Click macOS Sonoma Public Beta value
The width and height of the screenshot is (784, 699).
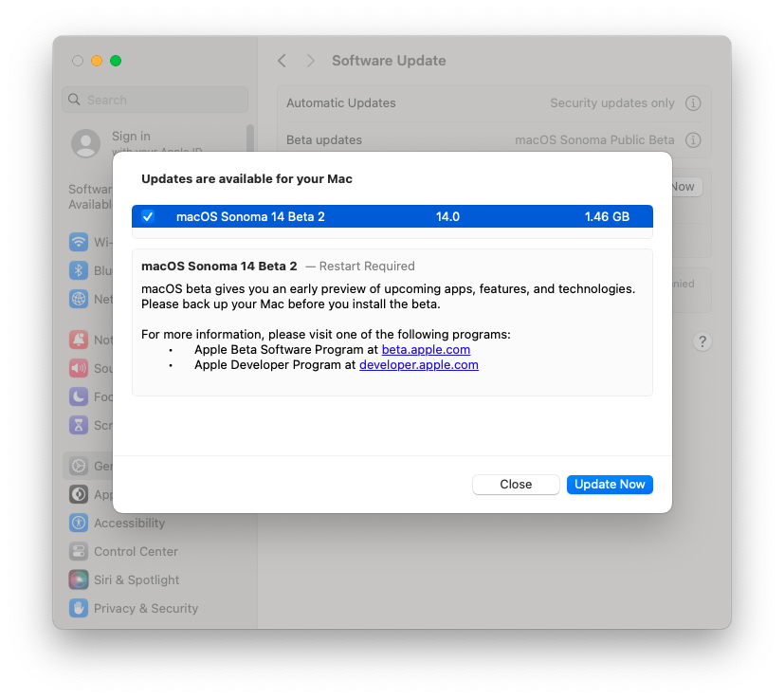[594, 140]
